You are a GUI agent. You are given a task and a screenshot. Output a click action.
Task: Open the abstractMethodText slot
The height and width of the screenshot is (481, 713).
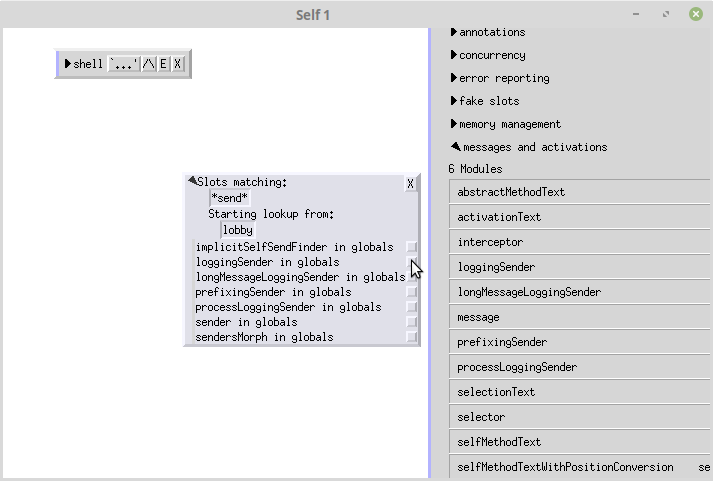(x=579, y=192)
